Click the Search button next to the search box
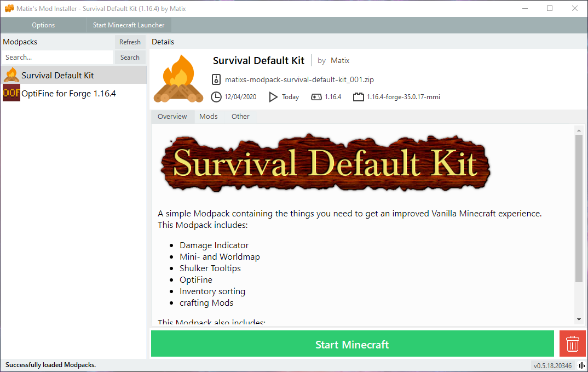 click(130, 57)
